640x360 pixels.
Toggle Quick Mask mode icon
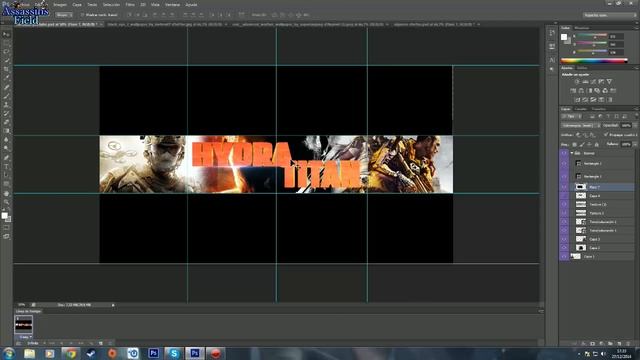(6, 228)
